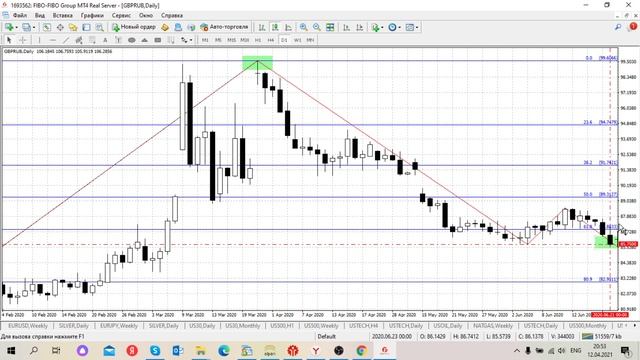Launch MetaEditor from the toolbar
This screenshot has width=640, height=360.
pos(165,27)
